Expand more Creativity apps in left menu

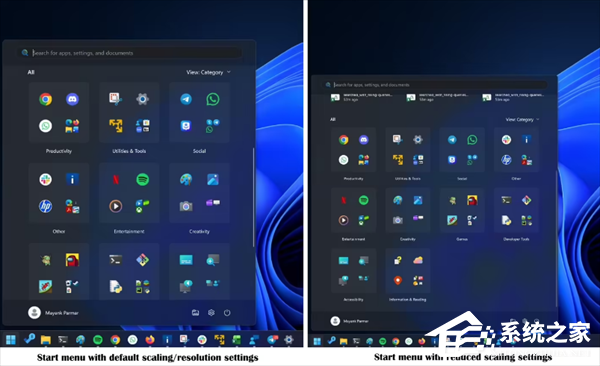click(213, 203)
